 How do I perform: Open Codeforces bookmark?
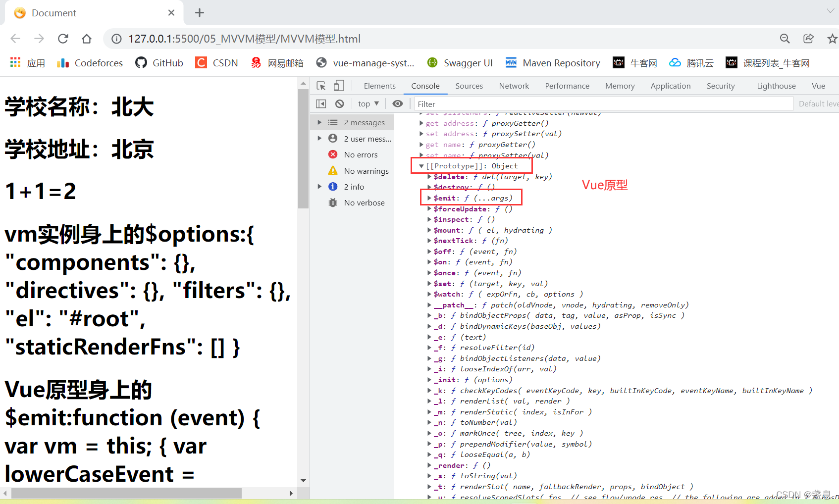90,63
